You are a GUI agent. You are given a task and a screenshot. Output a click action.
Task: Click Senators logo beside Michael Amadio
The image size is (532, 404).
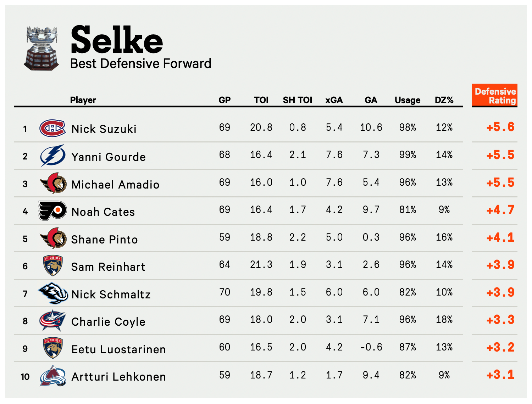pyautogui.click(x=53, y=183)
